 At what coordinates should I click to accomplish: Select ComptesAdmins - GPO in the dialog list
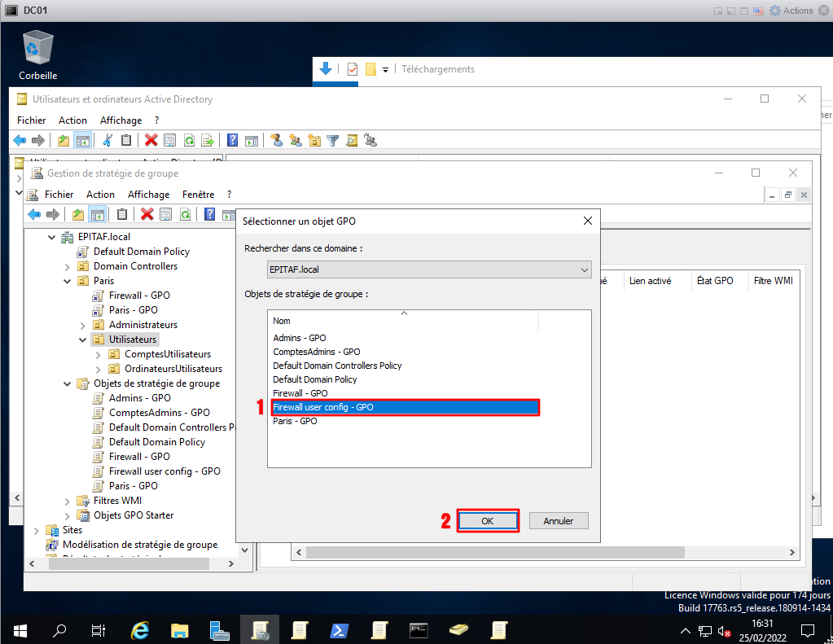point(317,352)
